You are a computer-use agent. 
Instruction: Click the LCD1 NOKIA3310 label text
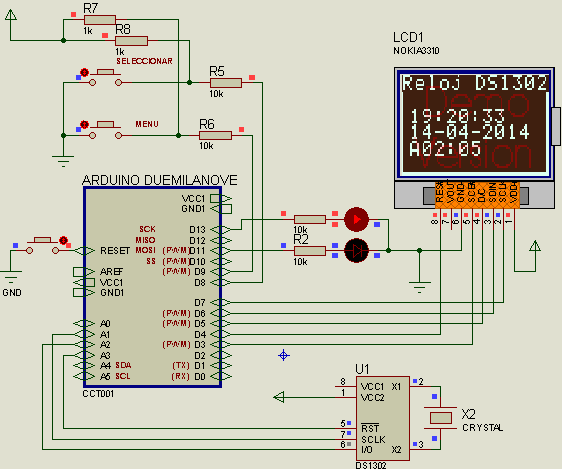coord(416,43)
